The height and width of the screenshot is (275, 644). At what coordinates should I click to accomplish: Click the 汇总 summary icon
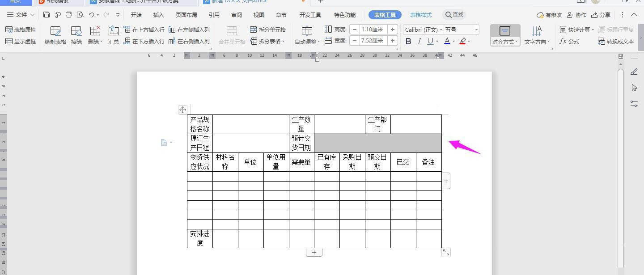(114, 36)
